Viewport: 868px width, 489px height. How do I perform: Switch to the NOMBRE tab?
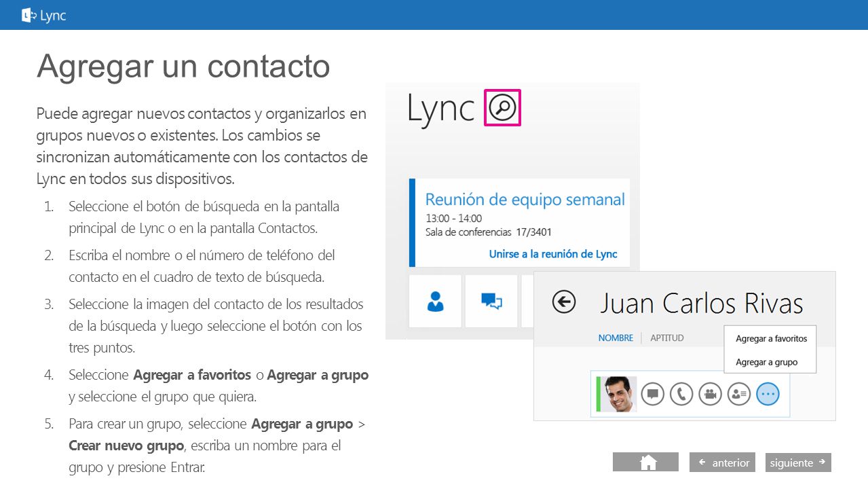(616, 338)
